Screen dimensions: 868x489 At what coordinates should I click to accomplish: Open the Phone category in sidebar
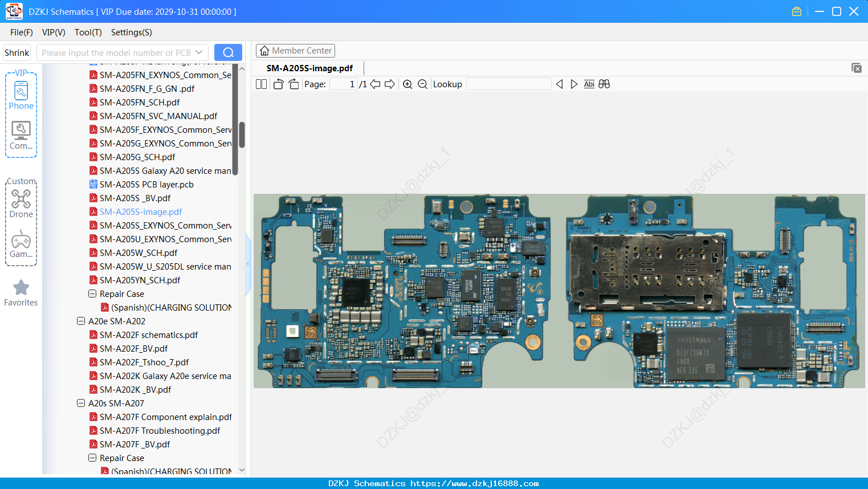click(21, 95)
